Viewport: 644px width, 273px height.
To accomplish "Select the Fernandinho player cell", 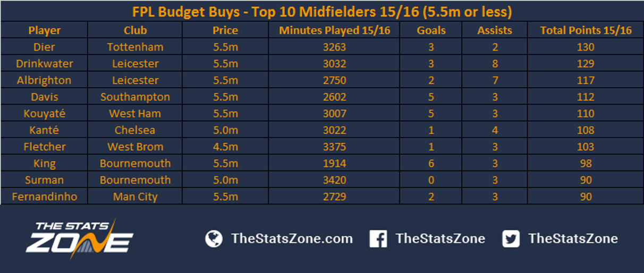I will pyautogui.click(x=45, y=197).
